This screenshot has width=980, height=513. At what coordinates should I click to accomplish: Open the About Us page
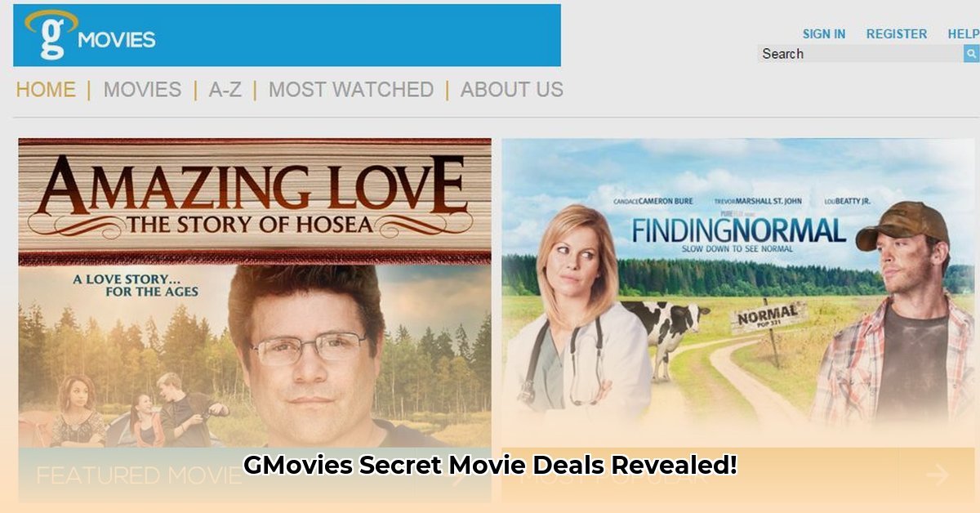coord(512,89)
